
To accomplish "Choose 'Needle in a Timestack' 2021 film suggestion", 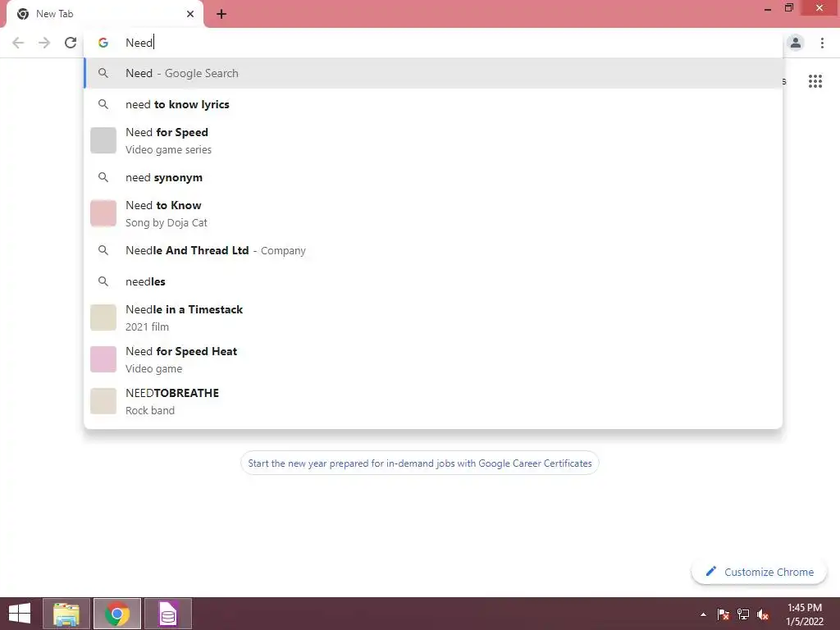I will click(433, 317).
